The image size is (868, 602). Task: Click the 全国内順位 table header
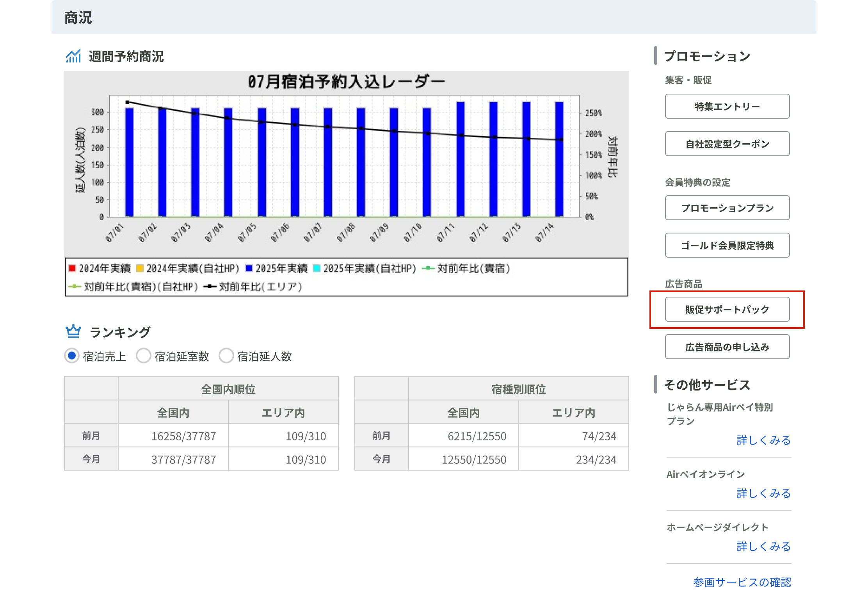[x=228, y=389]
